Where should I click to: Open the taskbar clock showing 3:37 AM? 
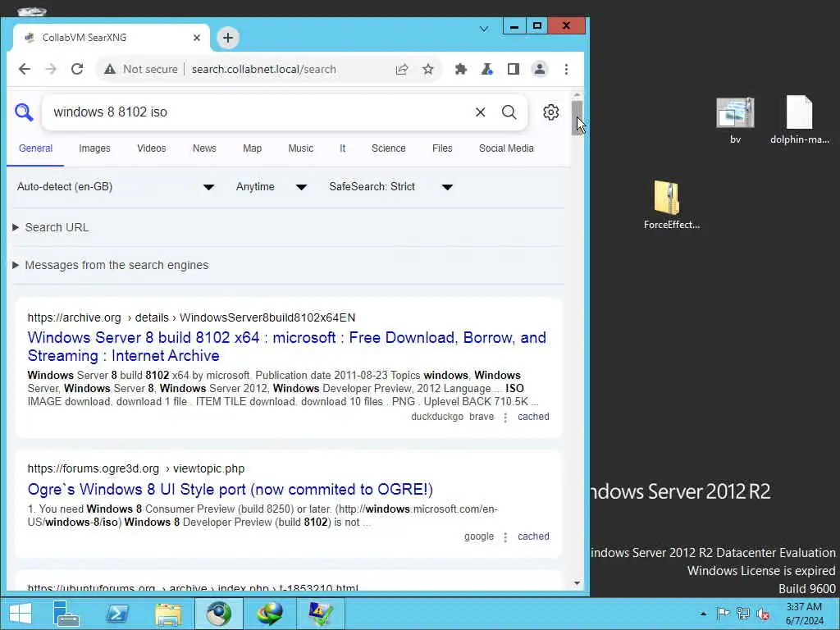[804, 614]
